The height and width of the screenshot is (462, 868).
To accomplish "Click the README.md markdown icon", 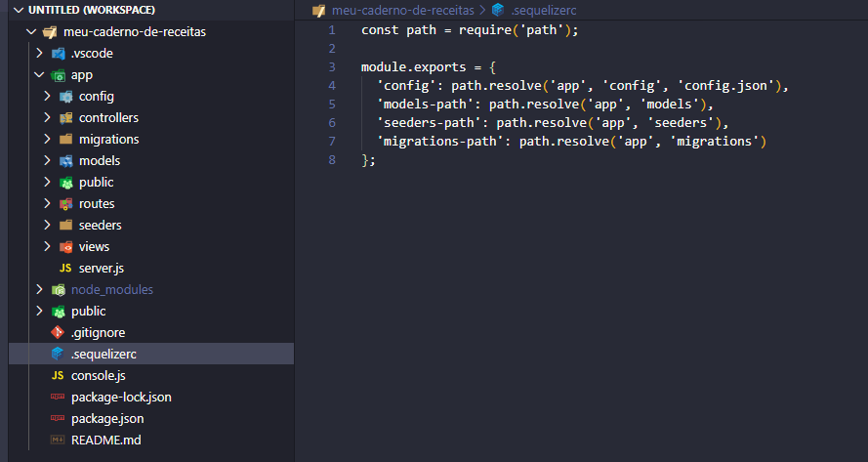I will click(x=58, y=440).
